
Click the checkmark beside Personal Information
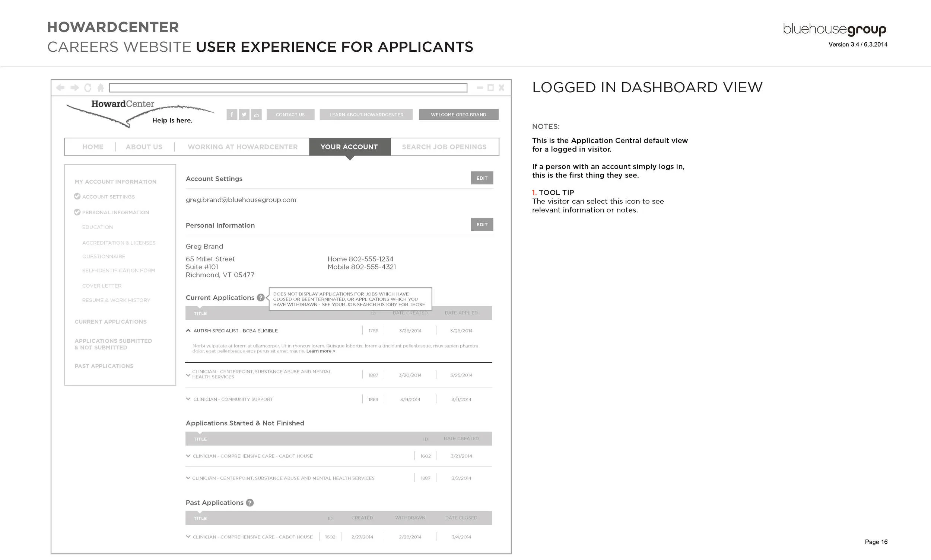(x=77, y=212)
